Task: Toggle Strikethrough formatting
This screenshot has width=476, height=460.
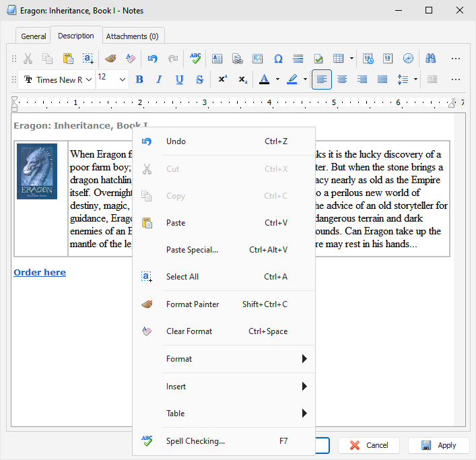Action: (199, 79)
